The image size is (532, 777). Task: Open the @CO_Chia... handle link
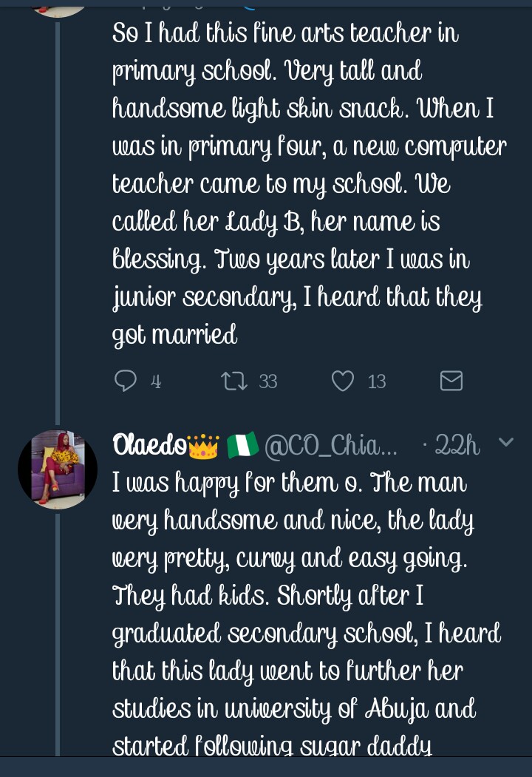pos(331,445)
